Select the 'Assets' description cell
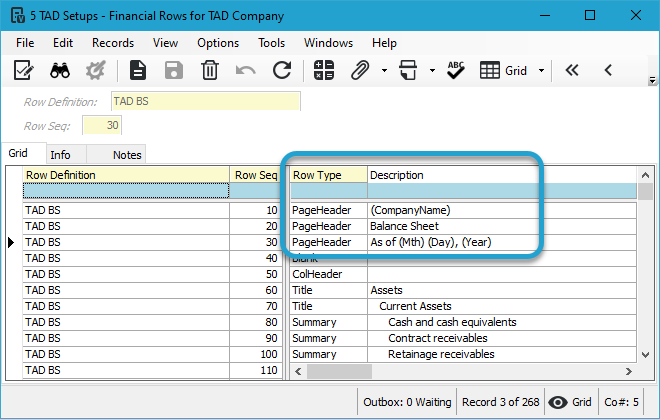The image size is (660, 419). pyautogui.click(x=502, y=290)
